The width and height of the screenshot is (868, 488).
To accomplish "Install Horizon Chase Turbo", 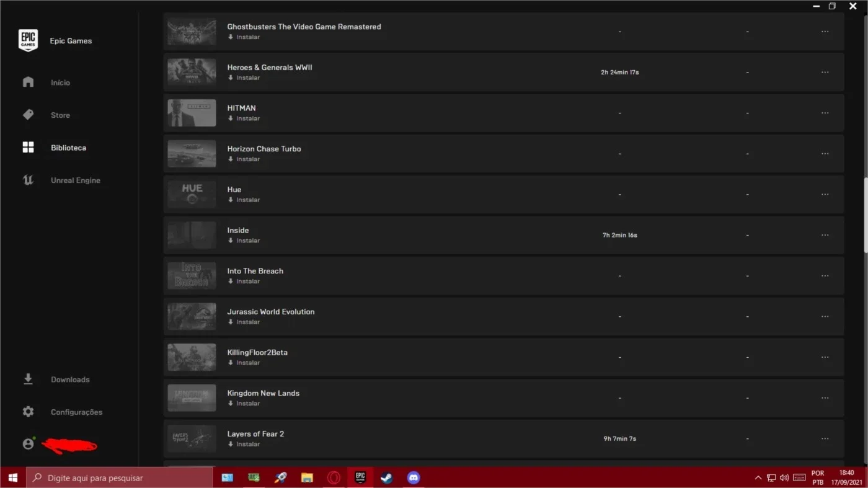I will 244,159.
